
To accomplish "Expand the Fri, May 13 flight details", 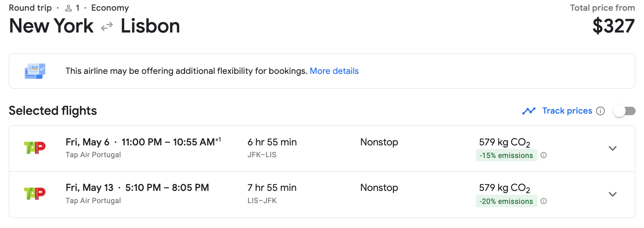I will tap(613, 194).
